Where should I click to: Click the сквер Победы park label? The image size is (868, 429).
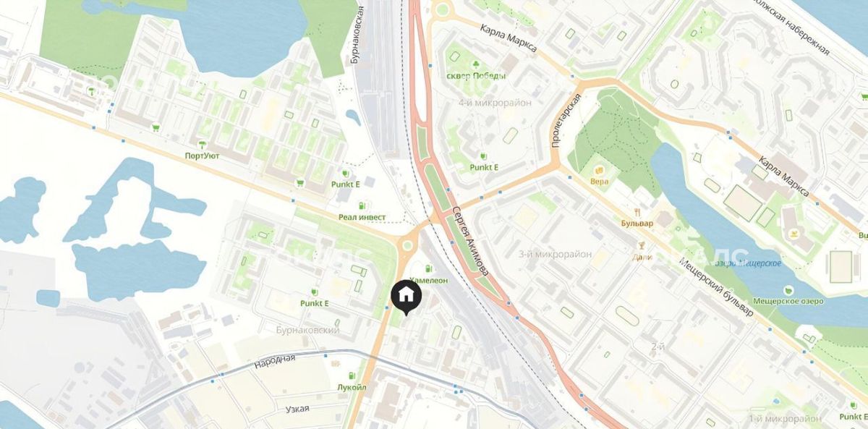[476, 76]
